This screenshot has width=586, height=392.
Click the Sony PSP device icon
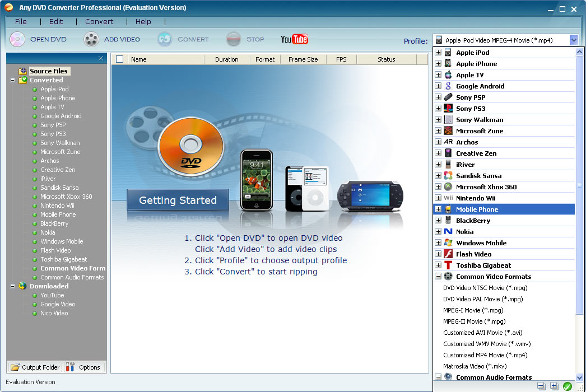pyautogui.click(x=448, y=97)
